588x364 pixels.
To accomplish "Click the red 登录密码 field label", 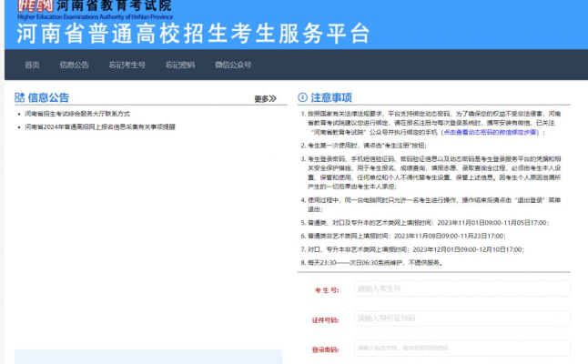I will [x=324, y=349].
